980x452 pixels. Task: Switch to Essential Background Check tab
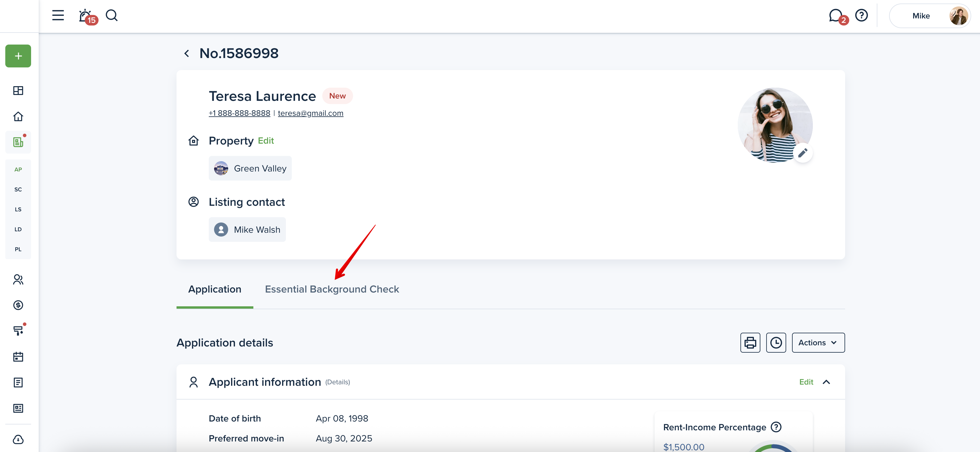point(332,290)
